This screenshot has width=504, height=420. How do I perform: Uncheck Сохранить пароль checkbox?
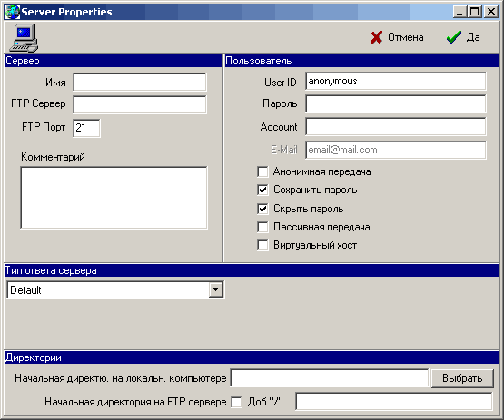tap(262, 190)
